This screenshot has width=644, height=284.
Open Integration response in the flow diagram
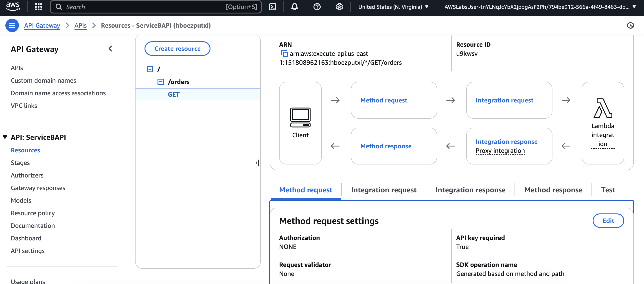pos(506,141)
